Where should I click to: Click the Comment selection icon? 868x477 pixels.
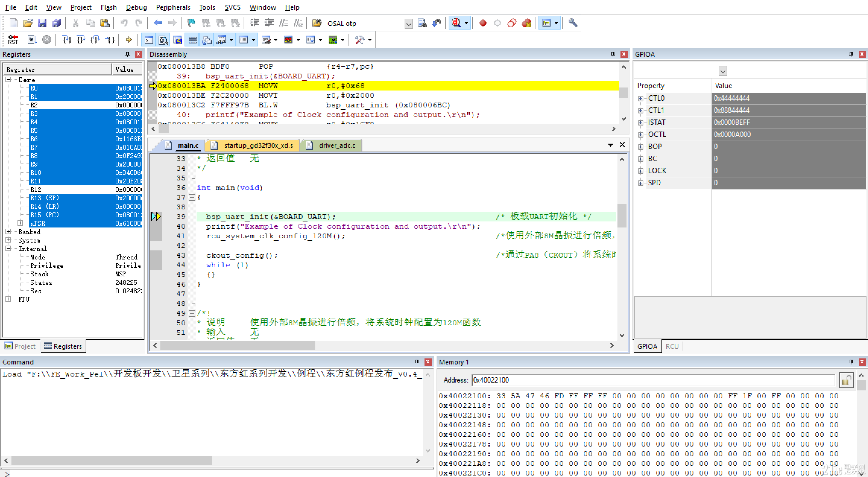pos(283,23)
